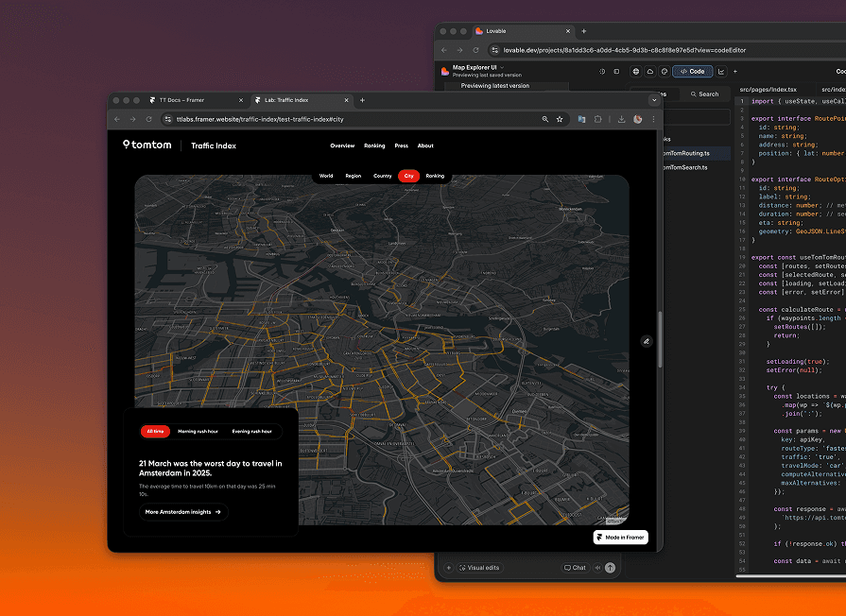This screenshot has height=616, width=846.
Task: Switch to the TT Docs – Framer tab
Action: (x=180, y=99)
